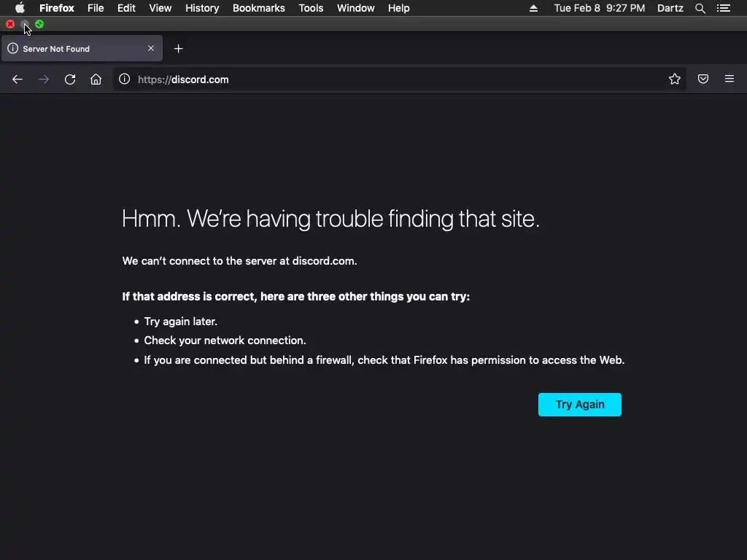Open the Apple menu
The image size is (747, 560).
click(20, 8)
